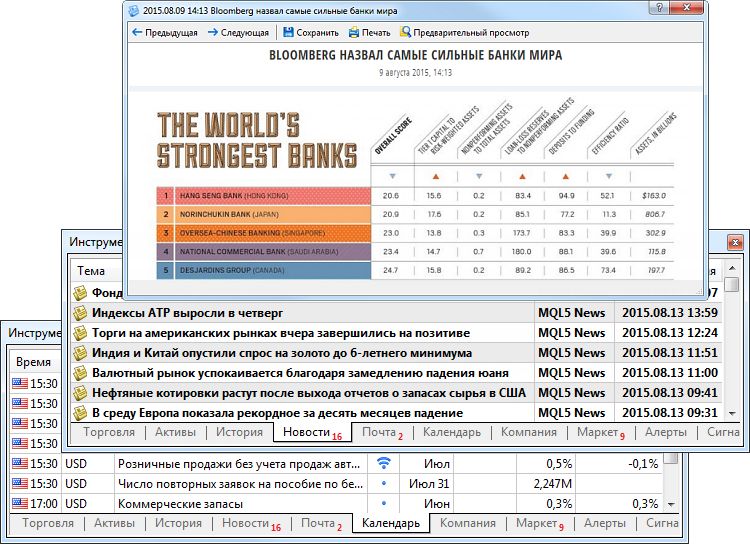Click timestamp 2015.08.13 13:59
The width and height of the screenshot is (750, 544).
(x=670, y=313)
